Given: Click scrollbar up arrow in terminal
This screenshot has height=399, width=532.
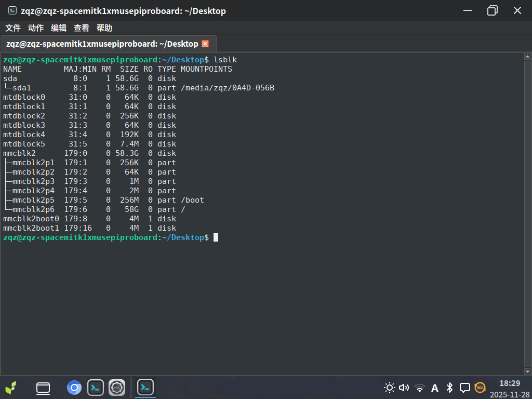Looking at the screenshot, I should 528,57.
